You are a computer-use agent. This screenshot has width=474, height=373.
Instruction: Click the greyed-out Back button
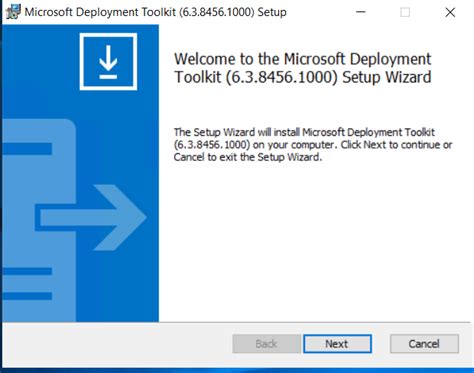266,344
